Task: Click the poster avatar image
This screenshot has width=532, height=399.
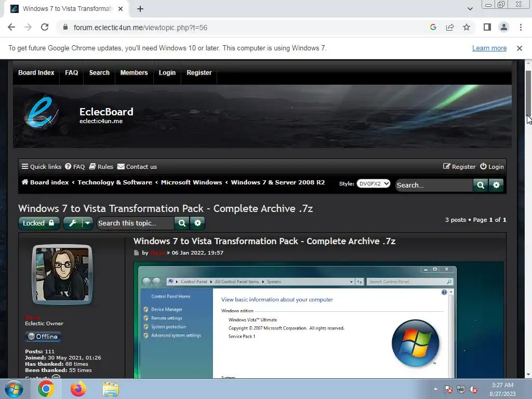Action: (62, 274)
